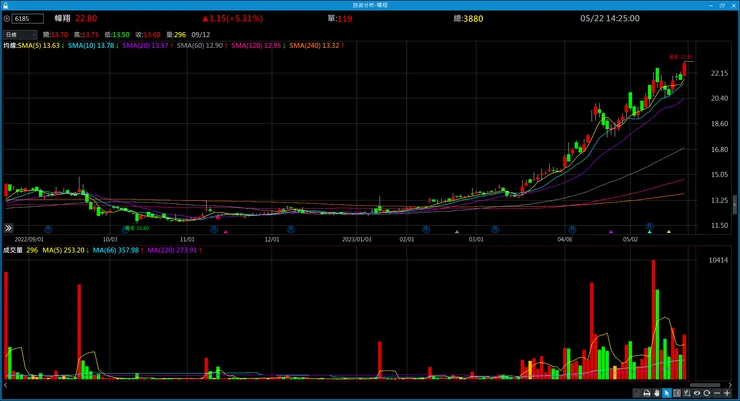740x401 pixels.
Task: Click the monthly marker near 04/06
Action: tap(572, 230)
